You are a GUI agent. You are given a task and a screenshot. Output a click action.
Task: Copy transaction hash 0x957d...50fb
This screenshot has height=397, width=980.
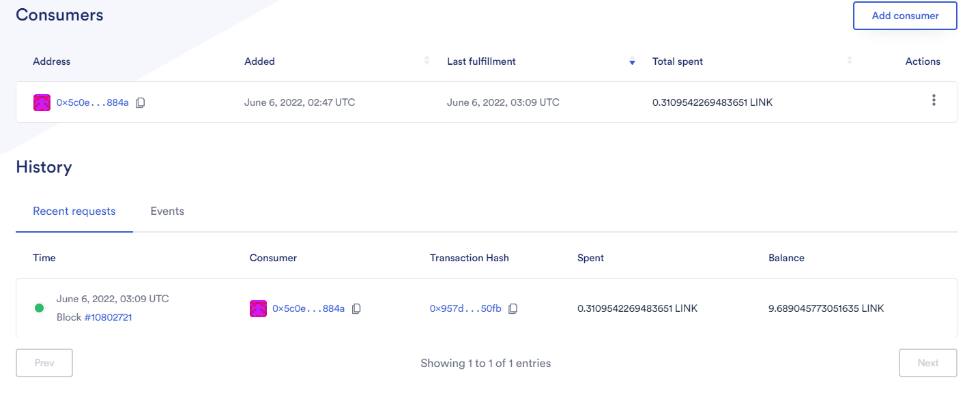[513, 309]
